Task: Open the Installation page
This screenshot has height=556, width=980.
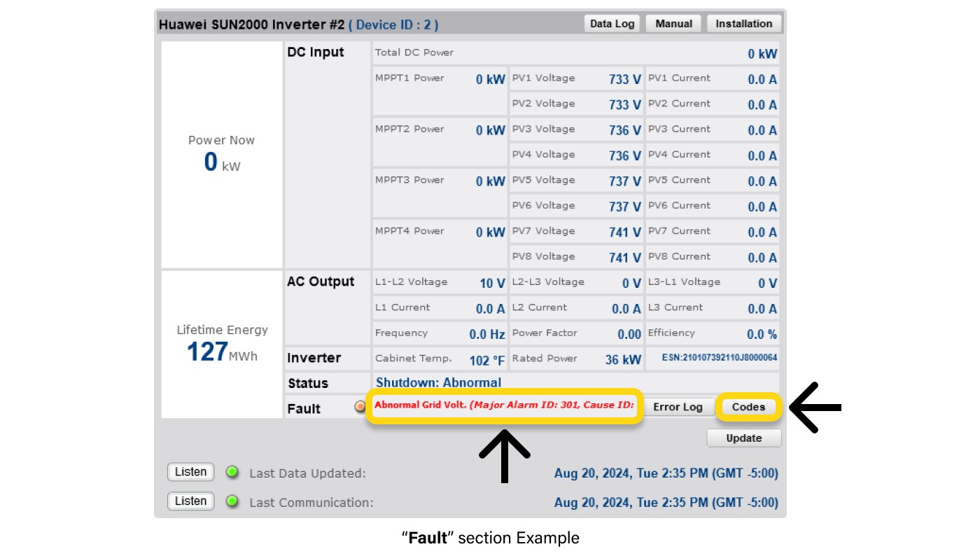Action: pos(743,24)
